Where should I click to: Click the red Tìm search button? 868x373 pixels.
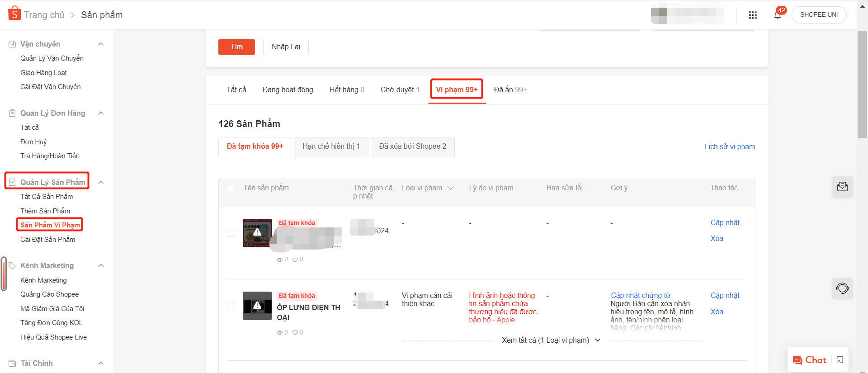(x=236, y=47)
